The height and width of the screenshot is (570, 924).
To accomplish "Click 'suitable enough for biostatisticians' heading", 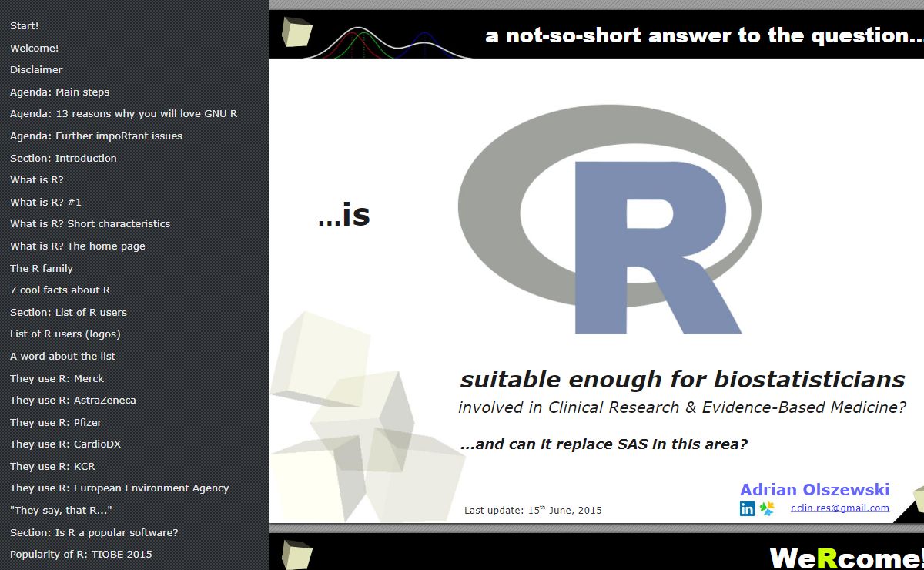I will (682, 379).
